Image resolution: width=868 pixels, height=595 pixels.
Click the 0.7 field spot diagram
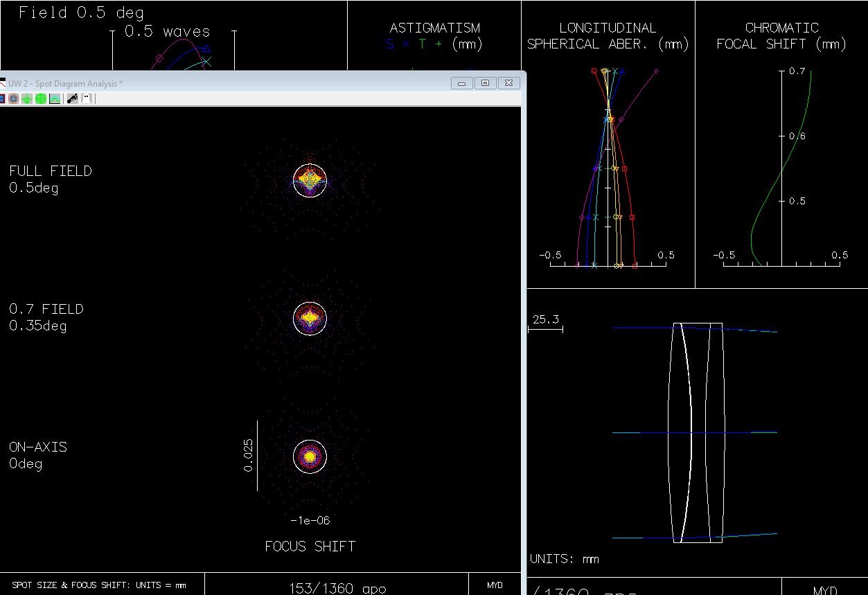pos(310,318)
